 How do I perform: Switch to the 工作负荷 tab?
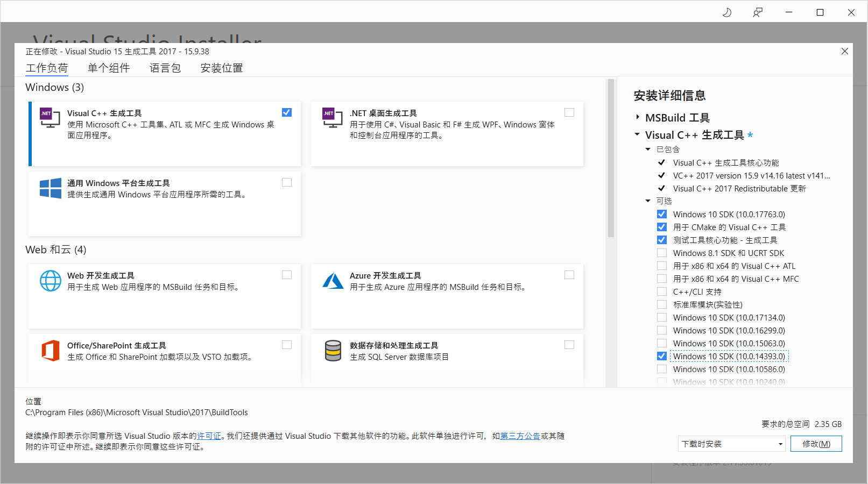[47, 68]
